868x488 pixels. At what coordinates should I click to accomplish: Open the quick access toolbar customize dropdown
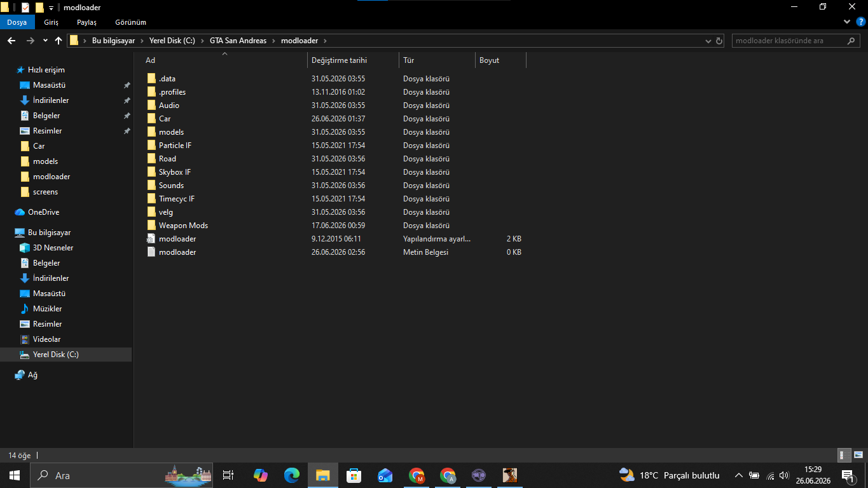pos(51,8)
